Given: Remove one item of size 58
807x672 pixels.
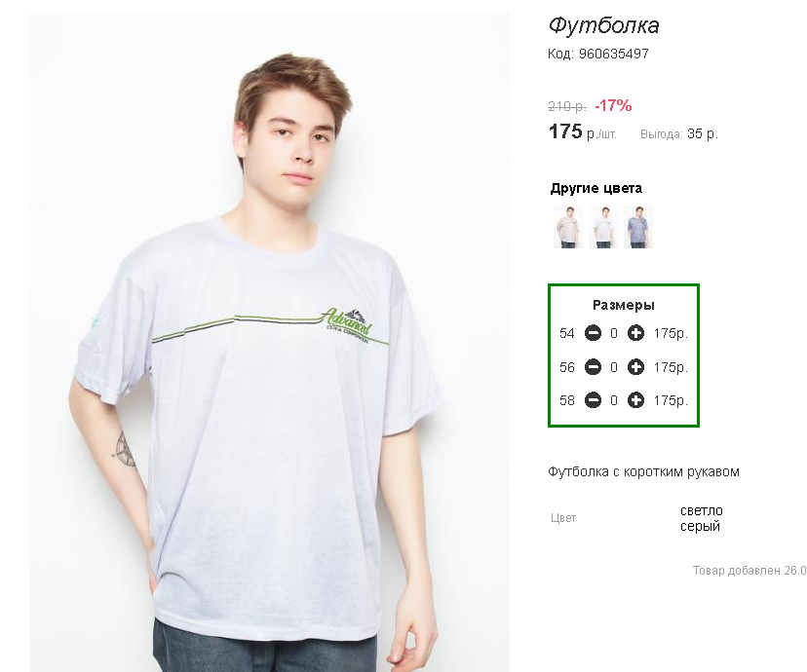Looking at the screenshot, I should (593, 400).
